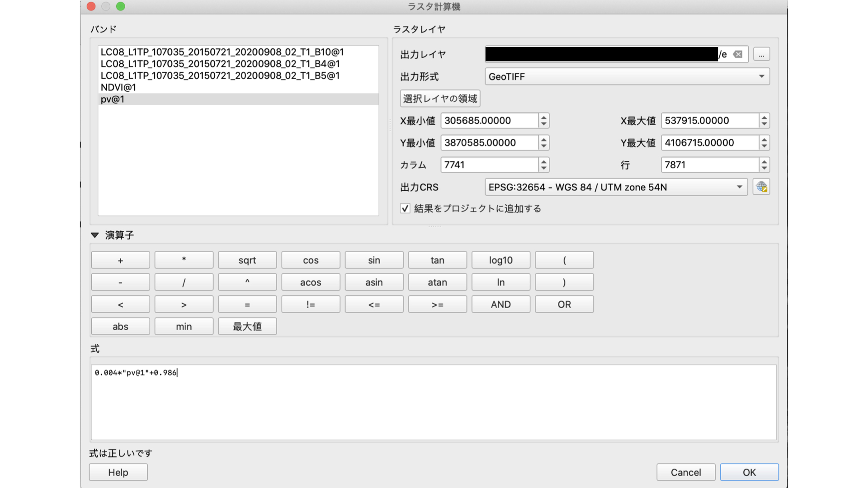Insert the / divide operator
The height and width of the screenshot is (488, 868).
coord(184,282)
